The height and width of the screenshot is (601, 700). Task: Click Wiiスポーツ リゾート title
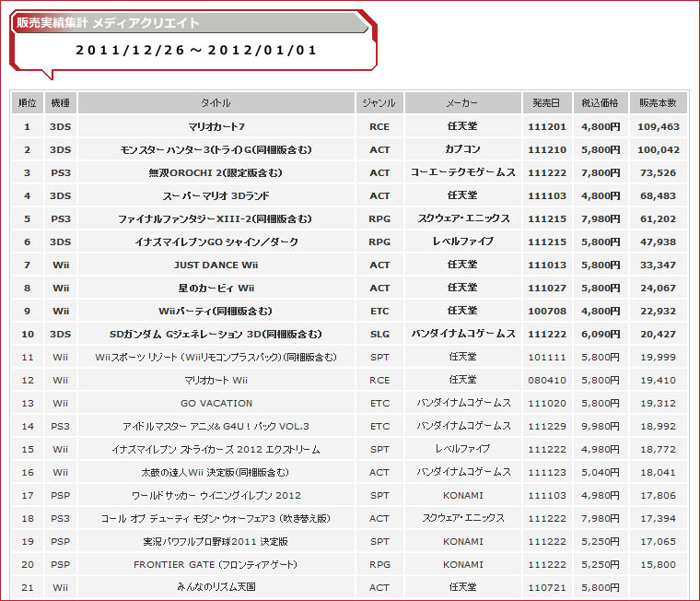pyautogui.click(x=216, y=357)
